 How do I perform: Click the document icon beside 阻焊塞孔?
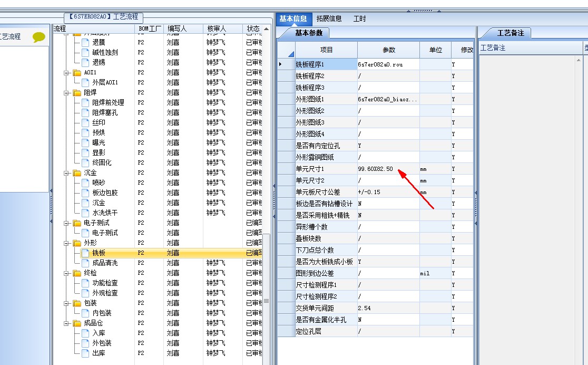pyautogui.click(x=85, y=112)
